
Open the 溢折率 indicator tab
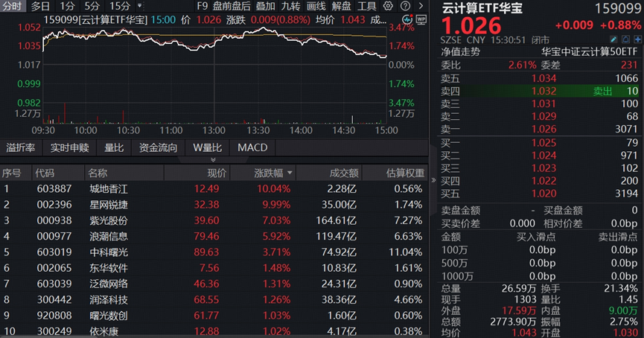[x=21, y=148]
